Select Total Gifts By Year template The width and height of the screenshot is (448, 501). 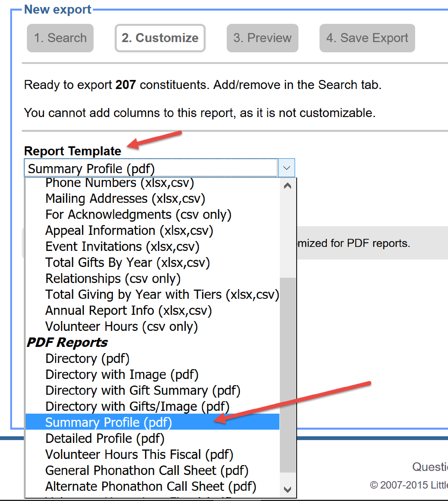tap(127, 262)
